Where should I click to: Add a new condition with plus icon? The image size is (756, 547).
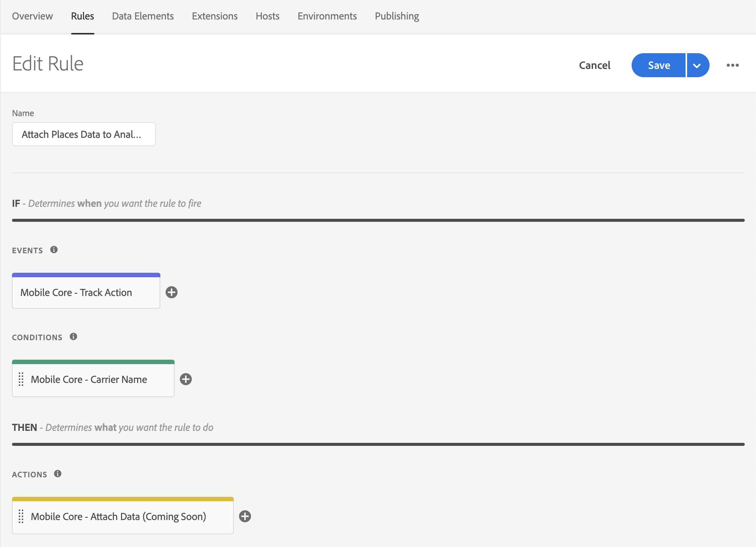pyautogui.click(x=186, y=379)
